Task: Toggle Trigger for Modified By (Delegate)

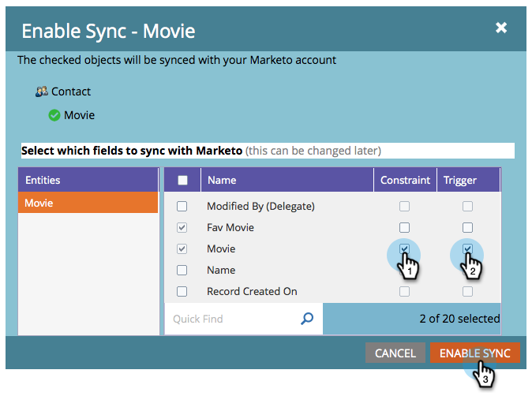Action: pos(467,206)
